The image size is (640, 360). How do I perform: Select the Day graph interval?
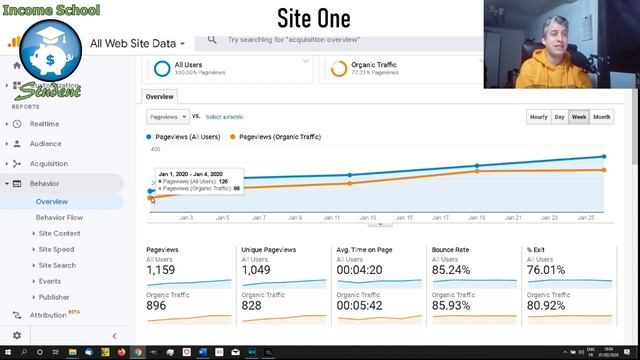[x=560, y=117]
